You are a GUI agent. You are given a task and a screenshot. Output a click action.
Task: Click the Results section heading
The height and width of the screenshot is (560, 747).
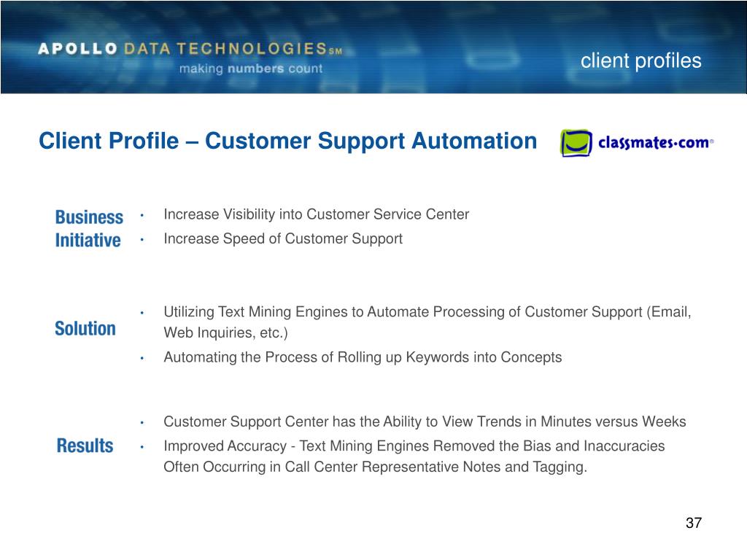click(85, 446)
